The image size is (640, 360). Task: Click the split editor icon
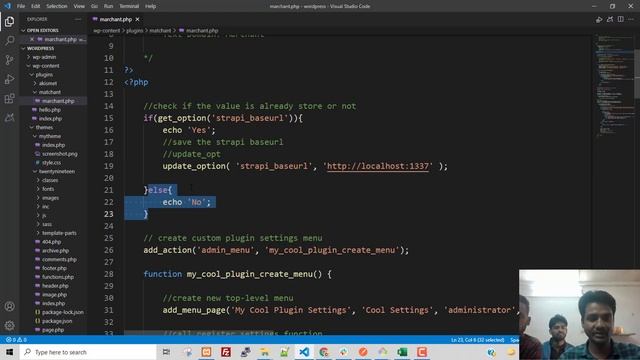point(620,19)
